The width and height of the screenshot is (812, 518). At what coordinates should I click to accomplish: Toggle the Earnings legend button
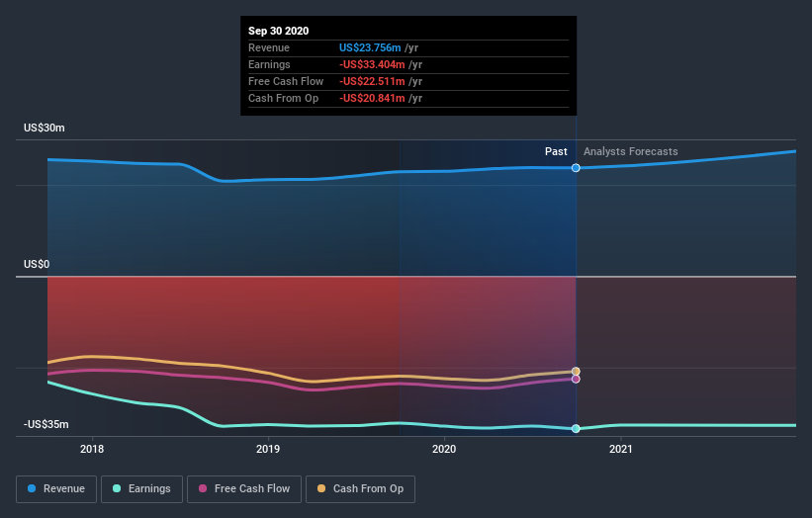pos(141,489)
